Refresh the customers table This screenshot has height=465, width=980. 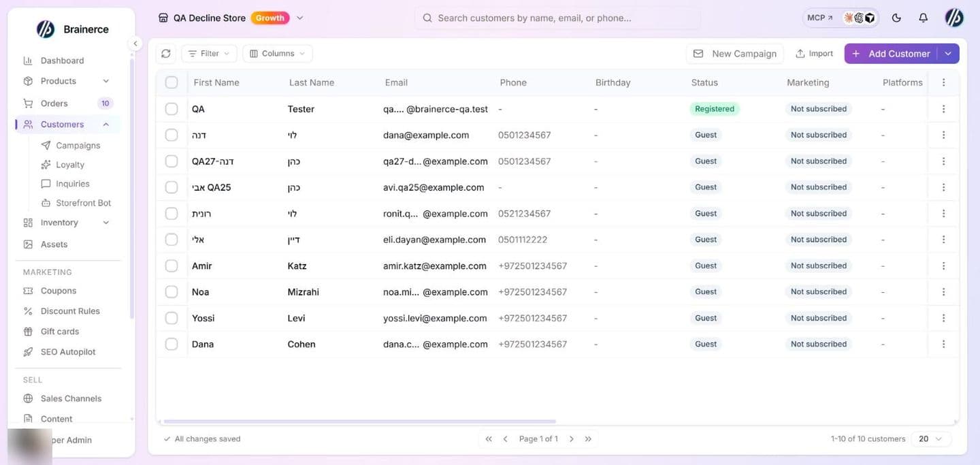point(166,54)
